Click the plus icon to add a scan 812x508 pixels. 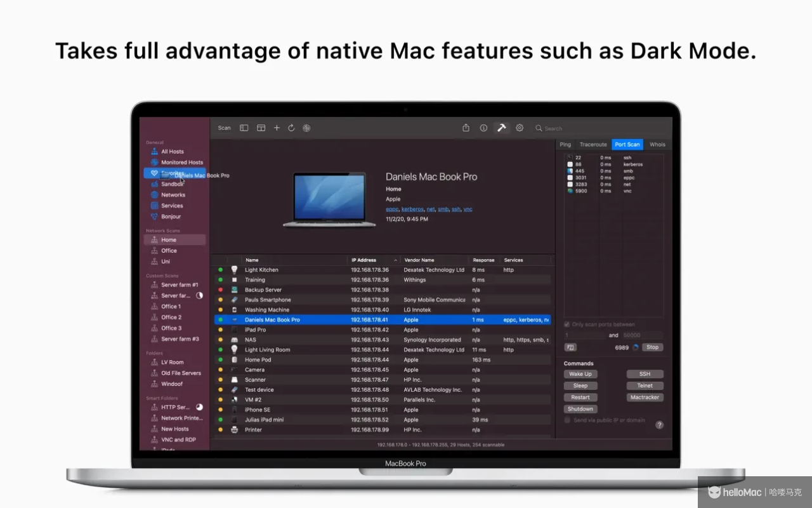277,128
